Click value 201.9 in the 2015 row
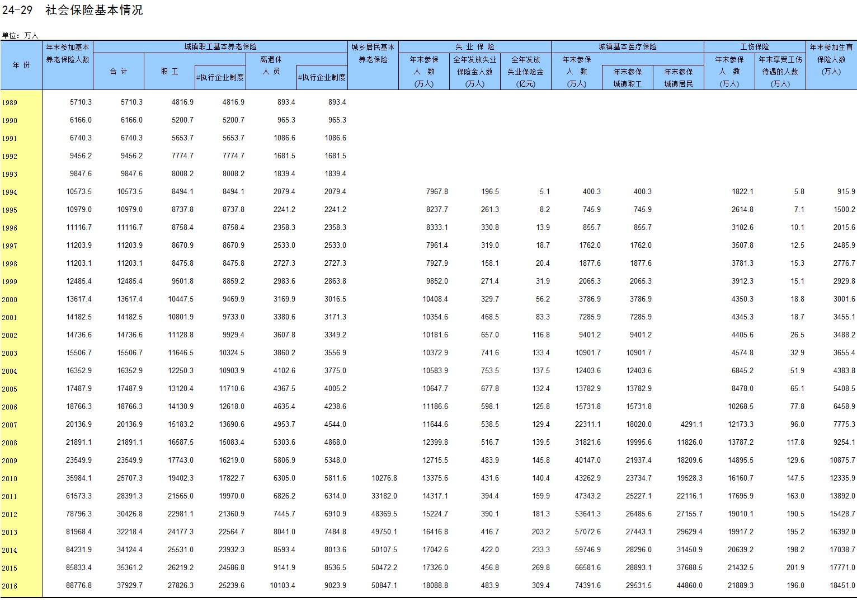Image resolution: width=857 pixels, height=616 pixels. click(x=795, y=568)
